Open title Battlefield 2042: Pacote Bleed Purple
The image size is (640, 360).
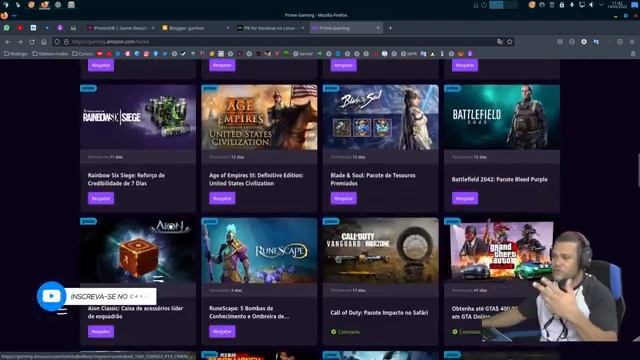500,179
